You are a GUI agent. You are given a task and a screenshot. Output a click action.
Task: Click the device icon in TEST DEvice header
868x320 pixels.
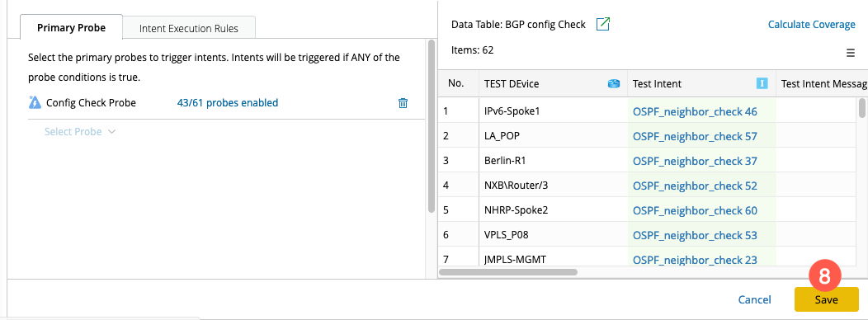[x=613, y=84]
